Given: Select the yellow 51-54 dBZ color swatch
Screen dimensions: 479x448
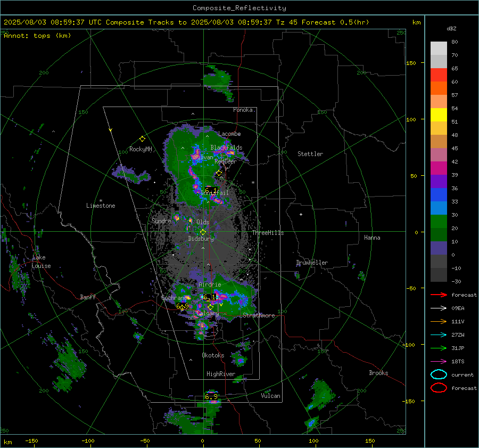Looking at the screenshot, I should coord(439,115).
